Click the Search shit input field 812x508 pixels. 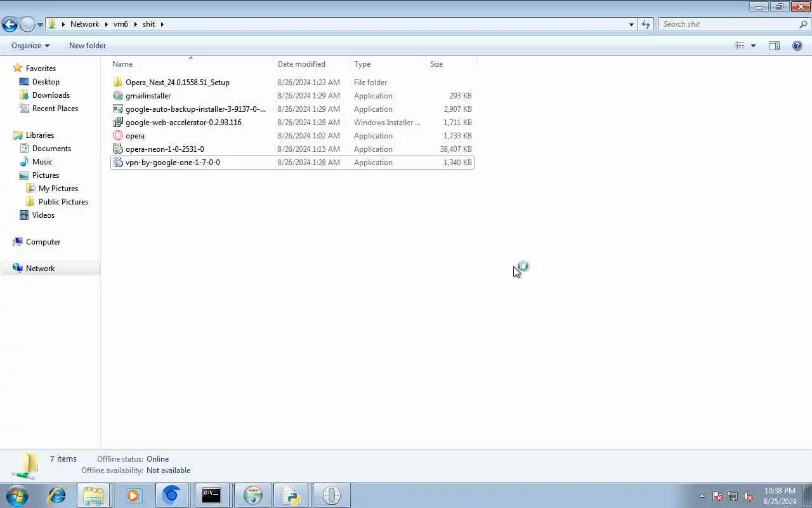728,24
